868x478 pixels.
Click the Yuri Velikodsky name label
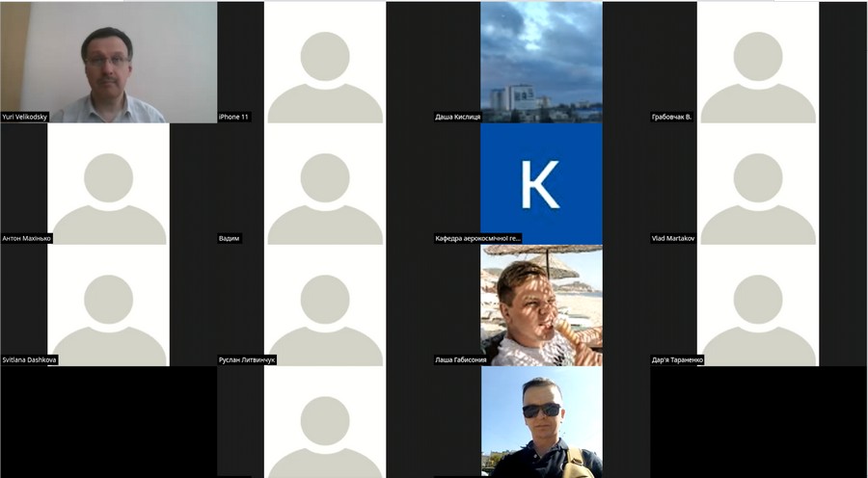click(25, 117)
